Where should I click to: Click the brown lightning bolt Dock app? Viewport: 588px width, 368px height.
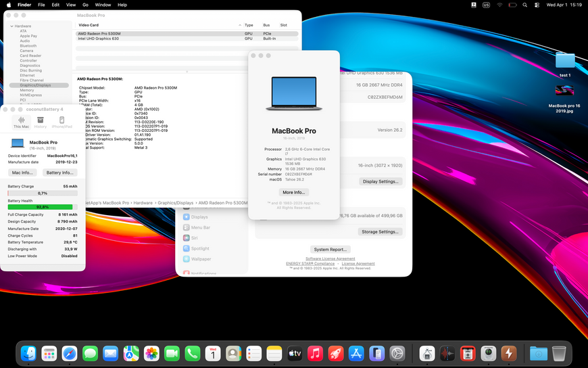509,353
